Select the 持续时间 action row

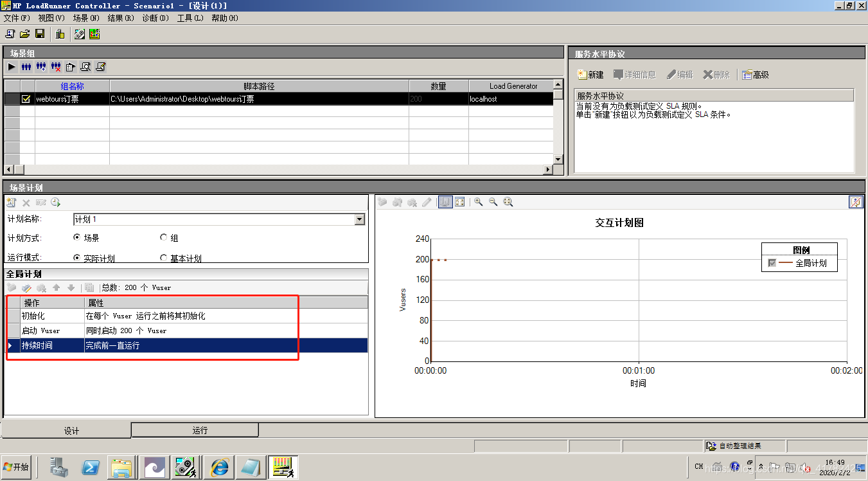tap(187, 345)
